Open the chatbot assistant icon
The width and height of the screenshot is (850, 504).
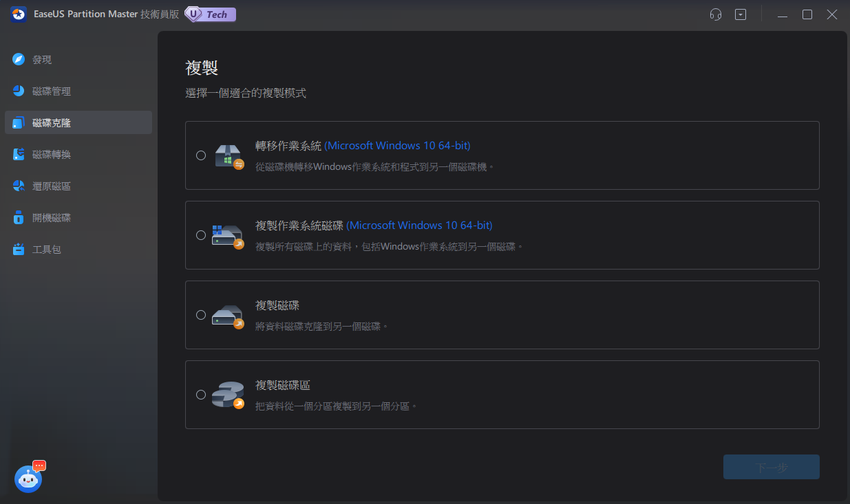pyautogui.click(x=28, y=479)
